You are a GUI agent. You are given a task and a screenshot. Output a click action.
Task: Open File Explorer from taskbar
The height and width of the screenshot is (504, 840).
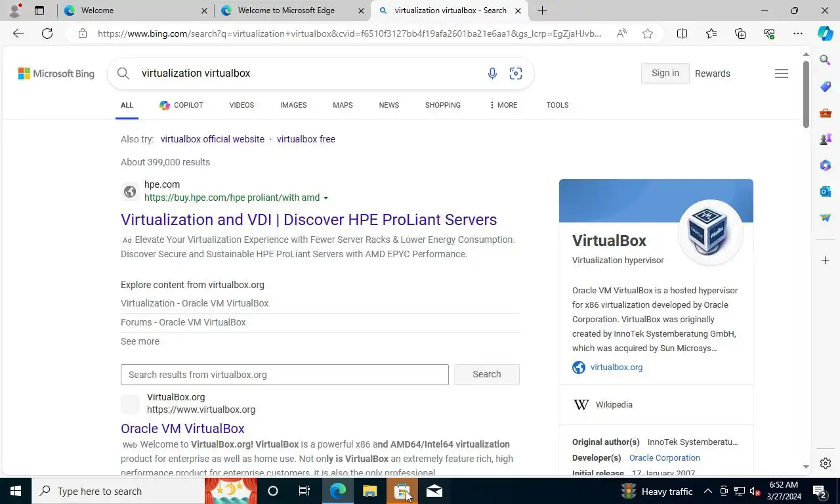(370, 491)
